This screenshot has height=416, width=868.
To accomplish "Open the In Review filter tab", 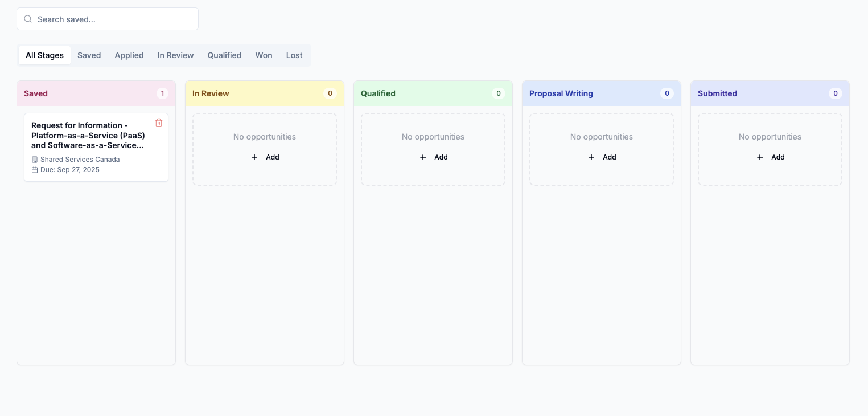I will point(175,55).
